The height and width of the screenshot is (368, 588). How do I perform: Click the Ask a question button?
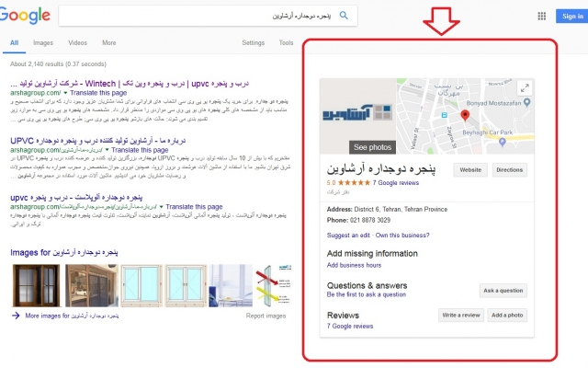503,291
